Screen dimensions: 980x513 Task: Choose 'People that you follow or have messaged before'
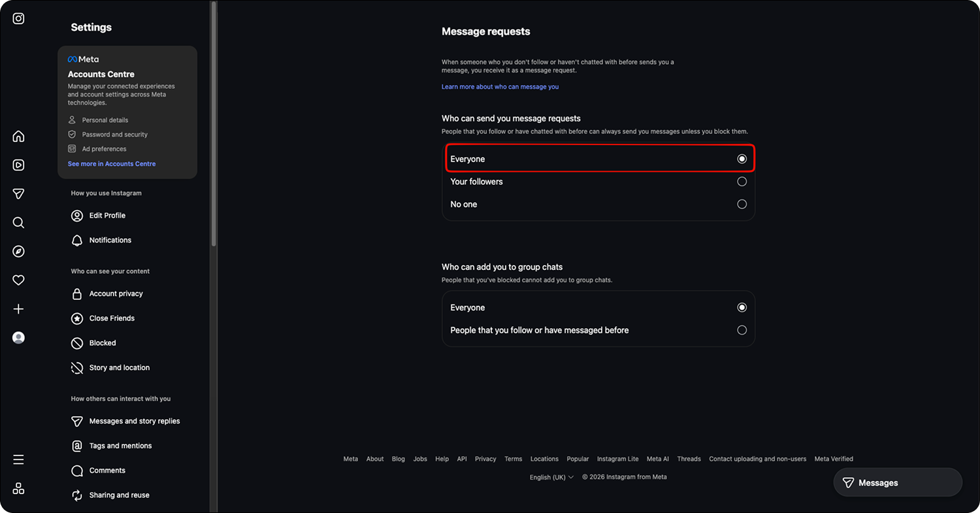[598, 330]
